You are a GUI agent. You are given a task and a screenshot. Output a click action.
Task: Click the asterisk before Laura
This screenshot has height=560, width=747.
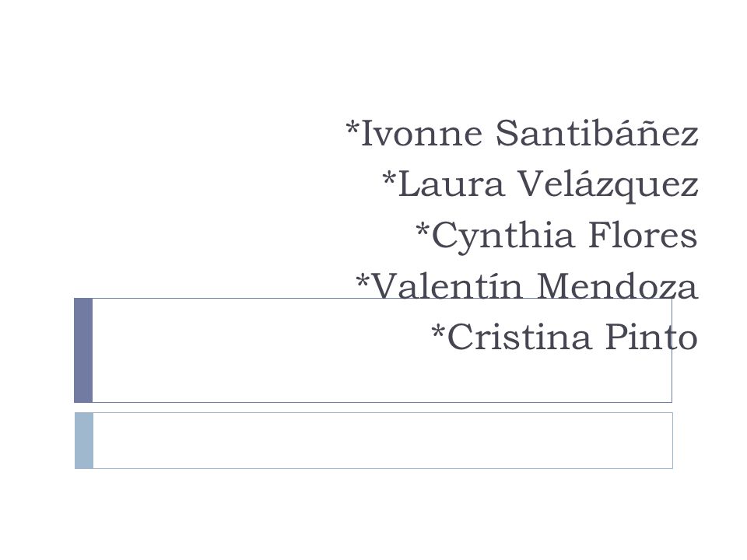389,180
